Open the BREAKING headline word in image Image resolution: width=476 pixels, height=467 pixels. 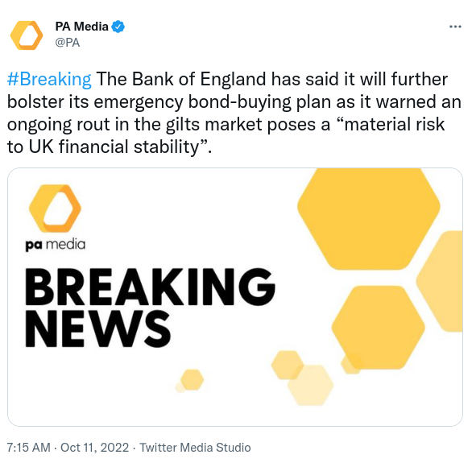point(150,287)
